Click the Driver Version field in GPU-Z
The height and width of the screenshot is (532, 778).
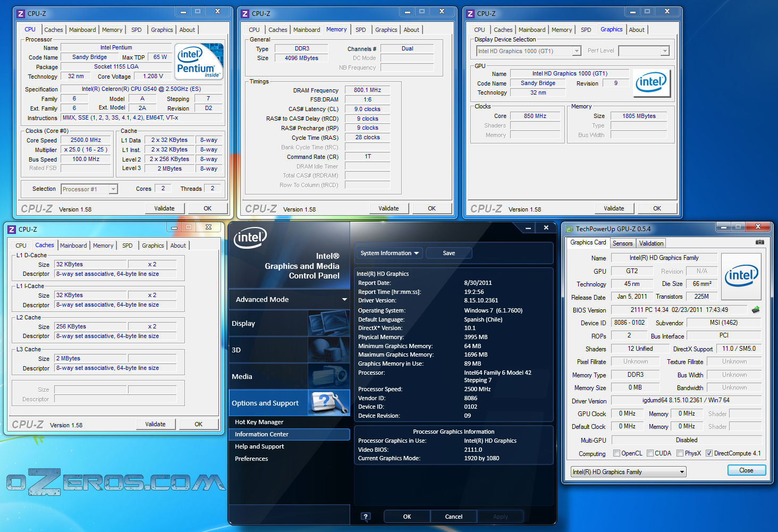coord(686,401)
